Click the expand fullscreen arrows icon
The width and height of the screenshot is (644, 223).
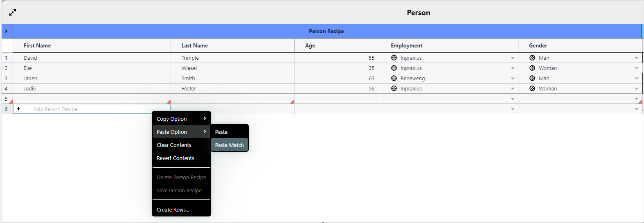tap(13, 12)
